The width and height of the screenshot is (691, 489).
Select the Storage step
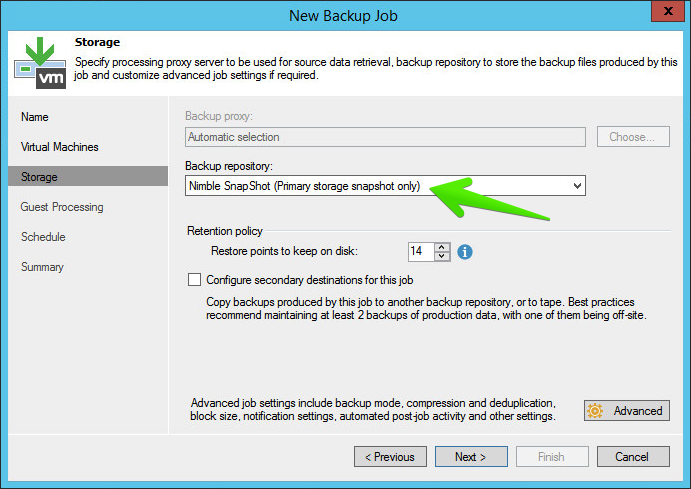coord(88,177)
